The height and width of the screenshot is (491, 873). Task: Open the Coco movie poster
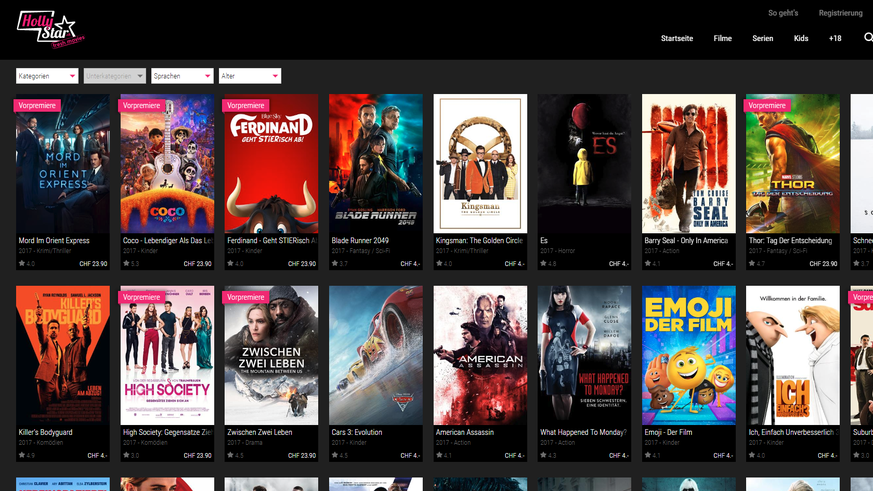point(167,163)
